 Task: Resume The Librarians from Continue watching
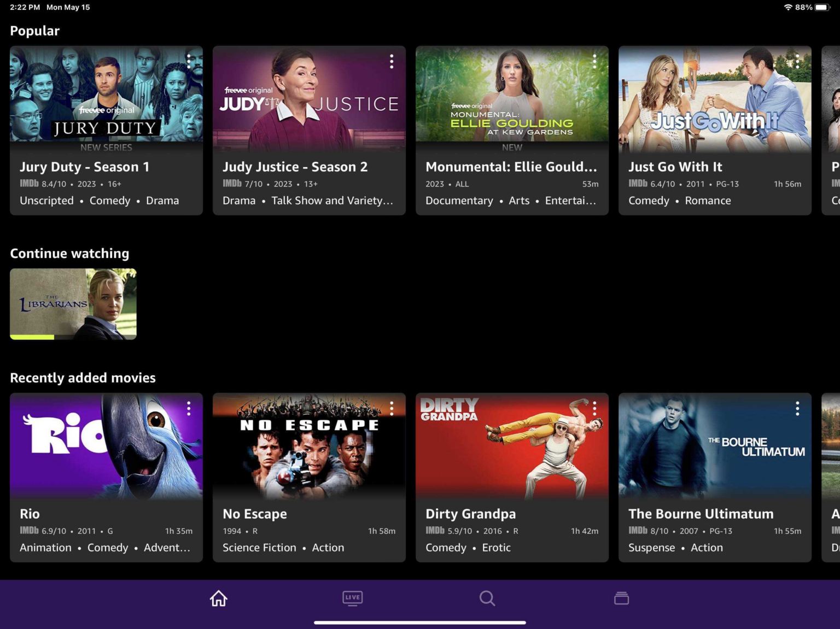pyautogui.click(x=73, y=302)
